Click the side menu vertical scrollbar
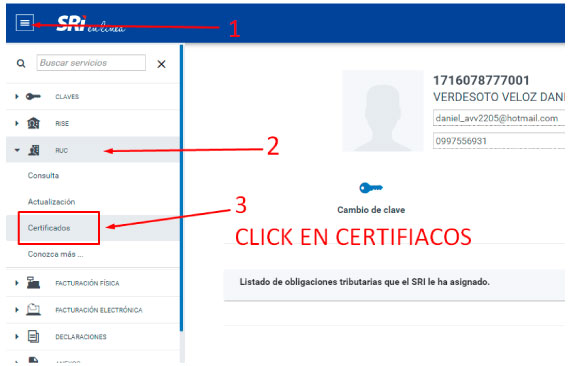 point(182,188)
